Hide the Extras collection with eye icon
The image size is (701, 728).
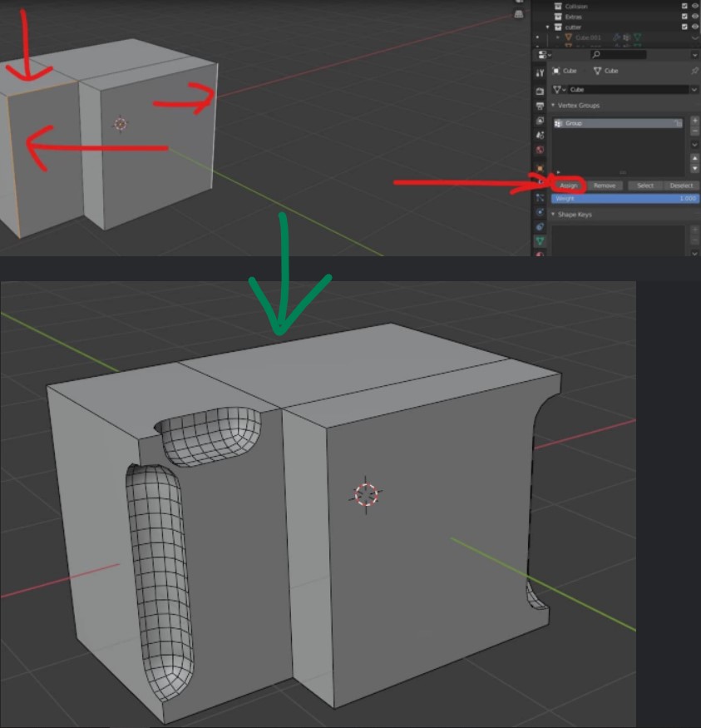tap(694, 17)
